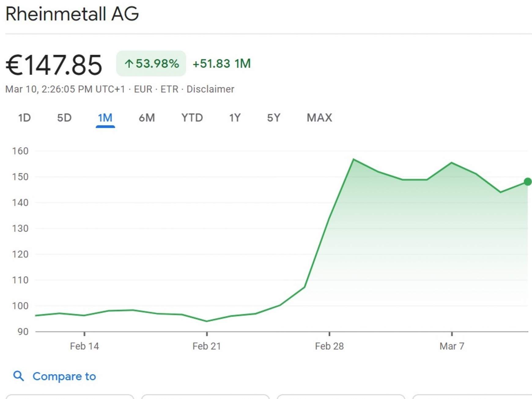Viewport: 532px width, 399px height.
Task: Click the €147.85 price value
Action: (54, 65)
